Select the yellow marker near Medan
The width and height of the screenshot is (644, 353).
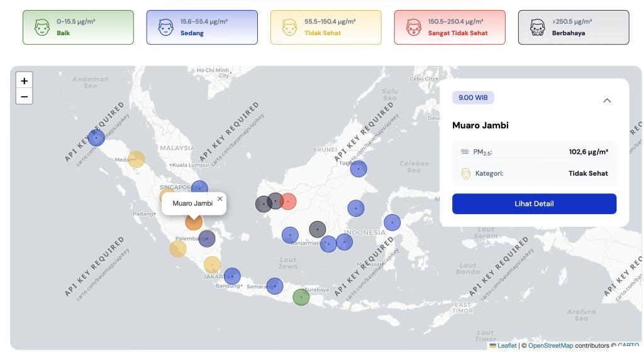tap(136, 159)
